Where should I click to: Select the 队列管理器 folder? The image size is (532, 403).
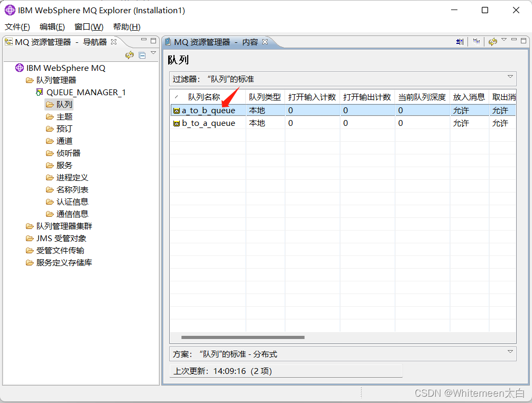click(x=57, y=80)
